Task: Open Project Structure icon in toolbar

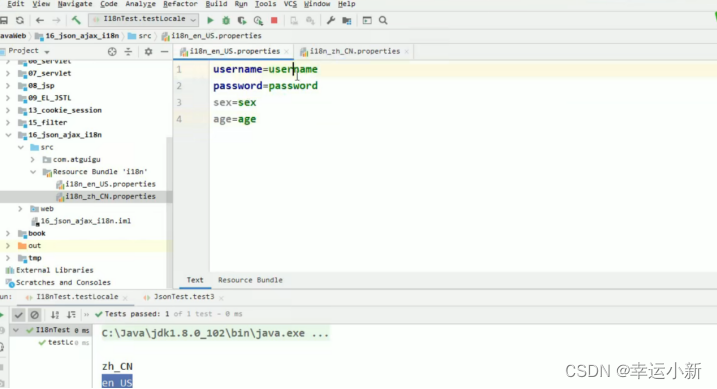Action: 347,20
